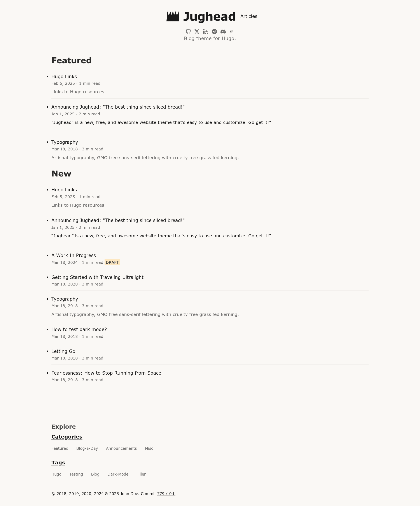Open the Categories heading link

pyautogui.click(x=67, y=437)
